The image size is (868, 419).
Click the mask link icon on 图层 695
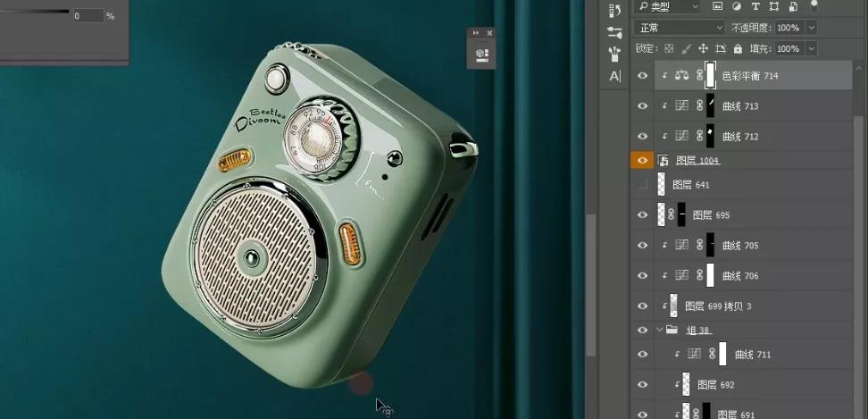(672, 214)
